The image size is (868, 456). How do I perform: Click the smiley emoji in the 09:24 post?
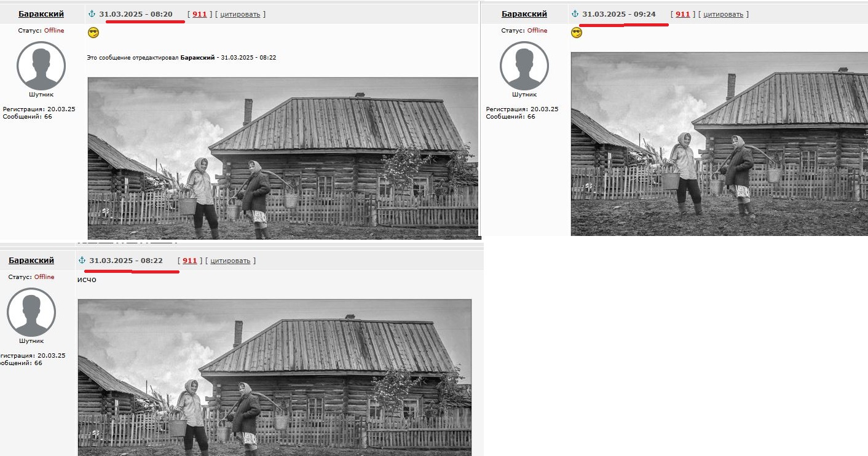577,33
